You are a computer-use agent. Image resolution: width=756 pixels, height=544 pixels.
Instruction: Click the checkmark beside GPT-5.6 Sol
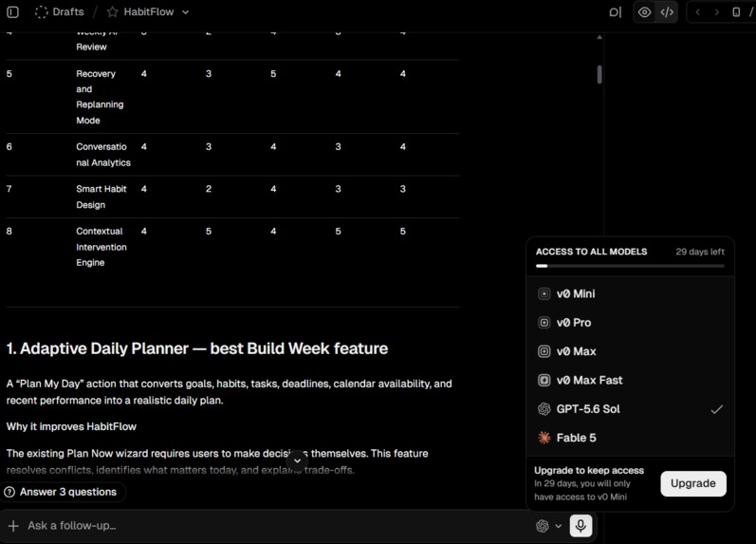pyautogui.click(x=717, y=409)
